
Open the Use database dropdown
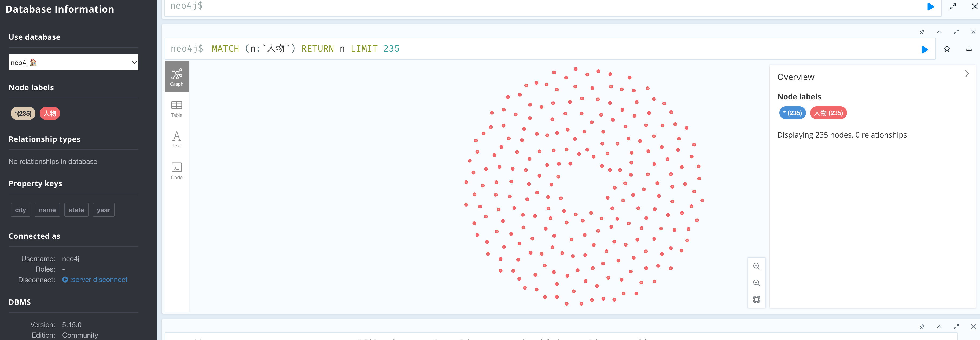(x=73, y=63)
